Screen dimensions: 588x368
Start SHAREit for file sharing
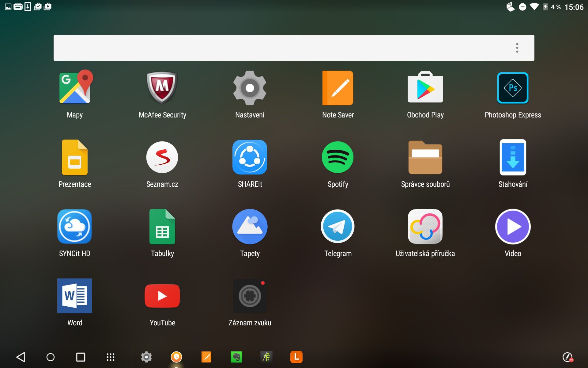pos(250,157)
